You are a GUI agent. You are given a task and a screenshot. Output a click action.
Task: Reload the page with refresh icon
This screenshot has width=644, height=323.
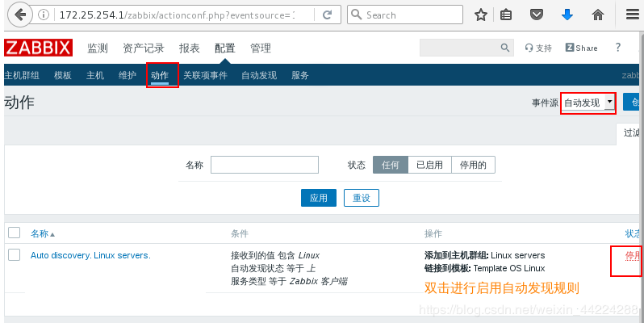tap(328, 15)
